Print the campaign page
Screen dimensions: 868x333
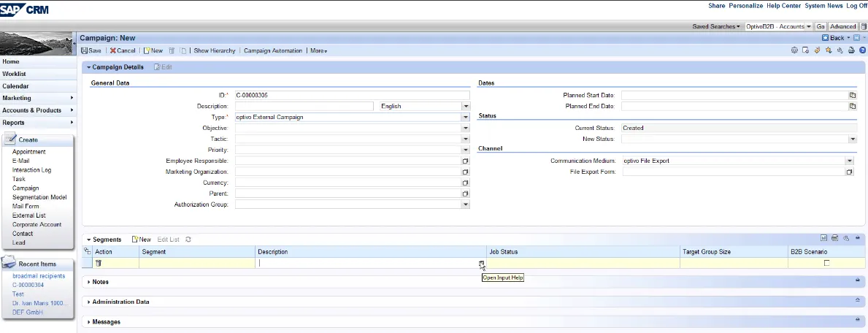(851, 50)
